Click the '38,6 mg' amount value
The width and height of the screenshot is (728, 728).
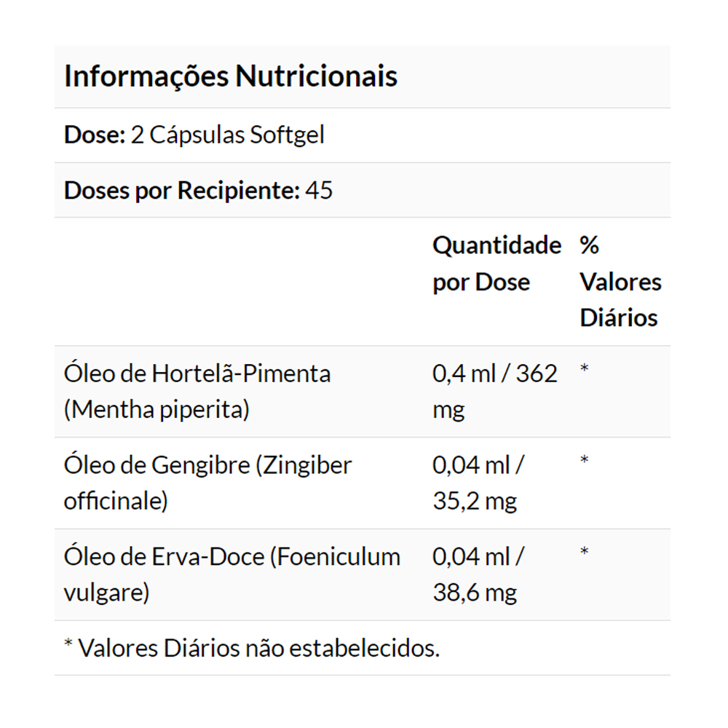(475, 593)
